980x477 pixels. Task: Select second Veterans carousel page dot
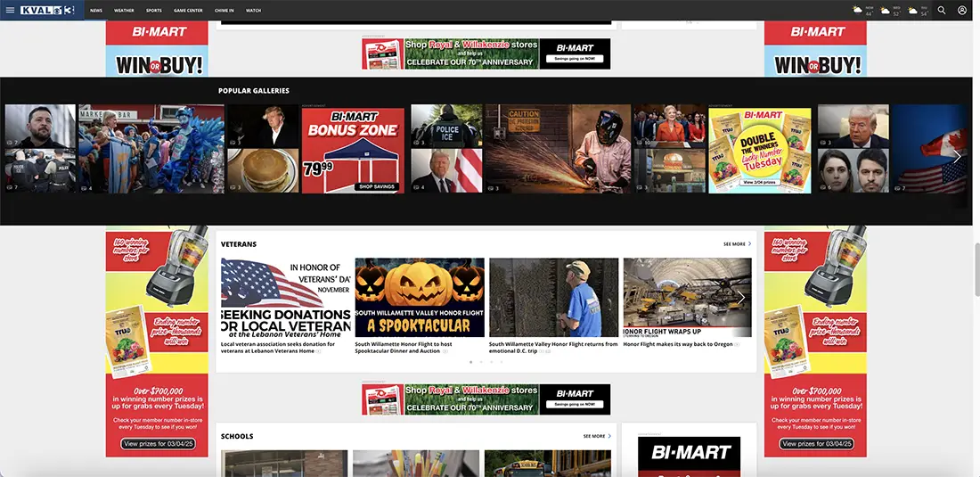point(480,362)
